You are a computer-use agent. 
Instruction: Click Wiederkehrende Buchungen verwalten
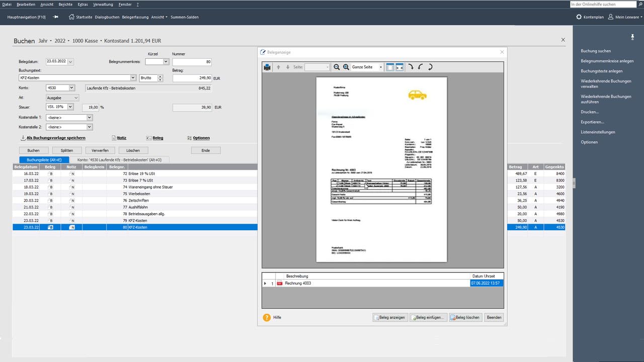coord(606,83)
